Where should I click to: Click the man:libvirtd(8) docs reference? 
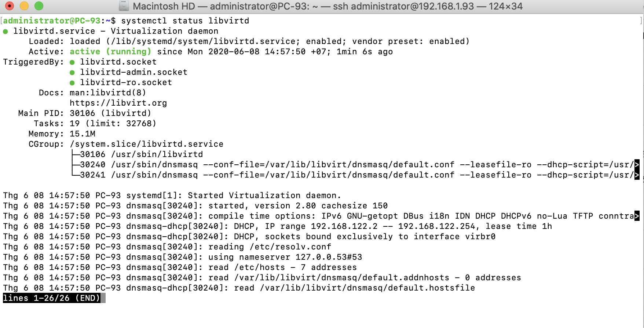point(108,93)
